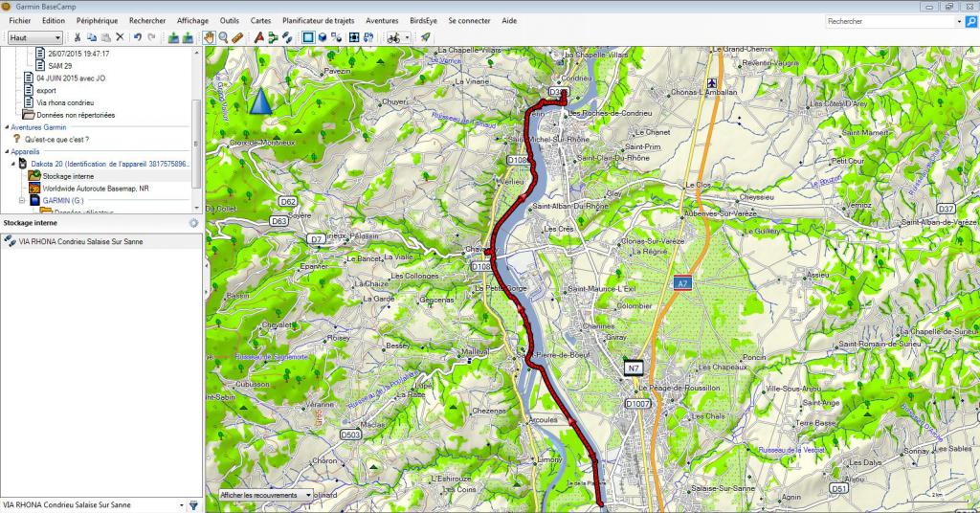Open Afficher les recouvrements dropdown
The height and width of the screenshot is (513, 980).
point(266,495)
